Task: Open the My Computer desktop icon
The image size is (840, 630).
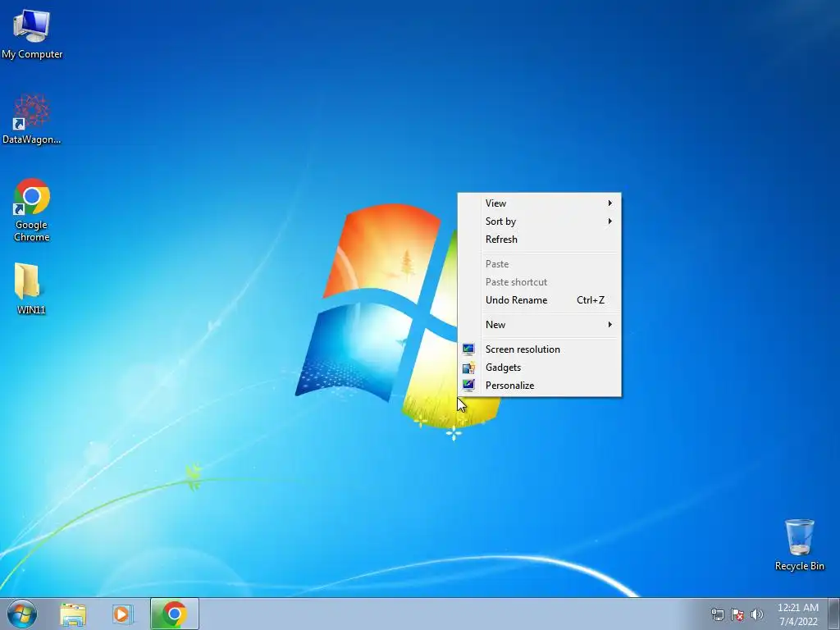Action: [32, 34]
